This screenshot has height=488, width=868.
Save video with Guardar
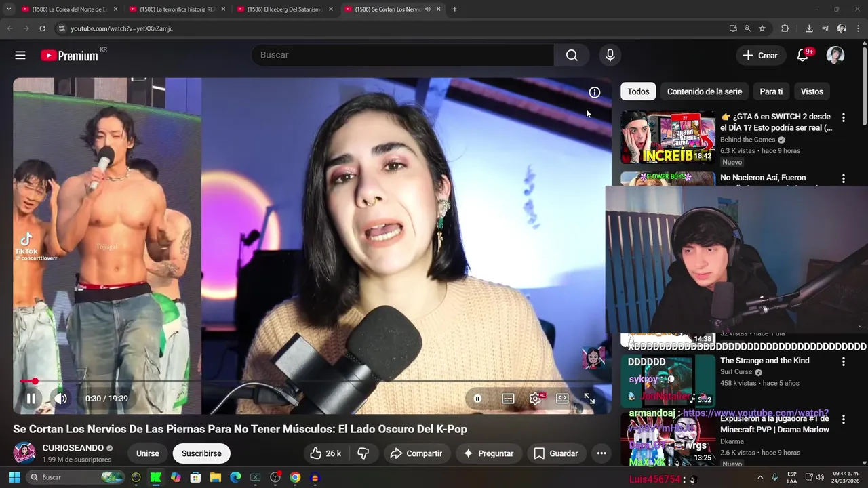tap(556, 453)
